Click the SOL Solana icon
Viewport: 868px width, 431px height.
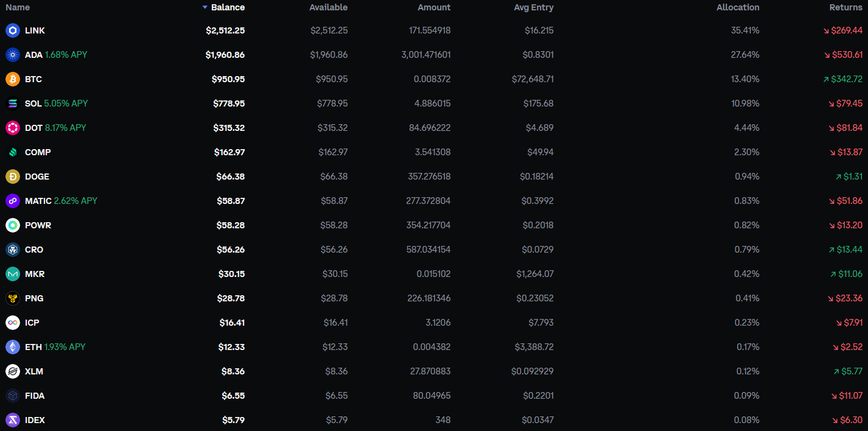click(x=13, y=103)
